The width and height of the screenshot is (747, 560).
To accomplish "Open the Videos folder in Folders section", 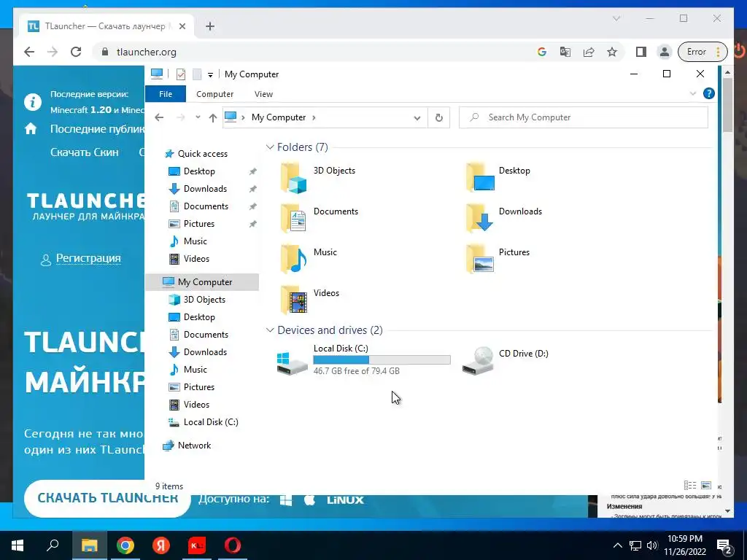I will point(293,300).
